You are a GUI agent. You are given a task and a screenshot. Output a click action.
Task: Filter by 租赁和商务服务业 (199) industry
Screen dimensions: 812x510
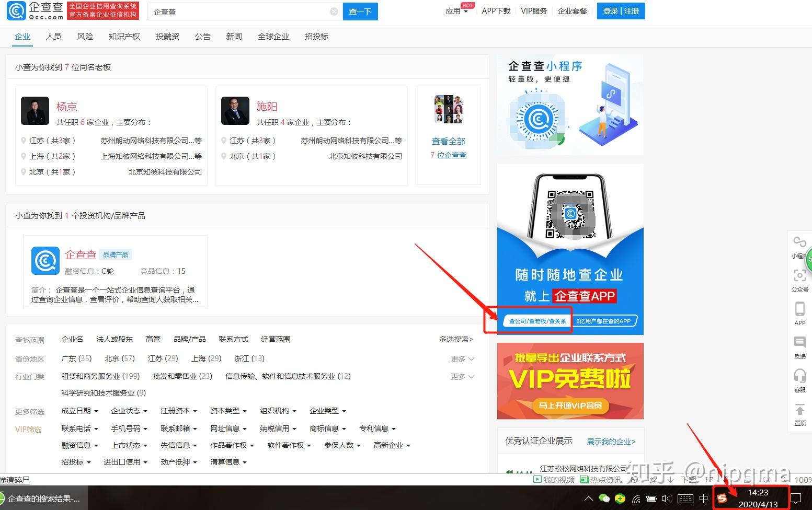100,376
